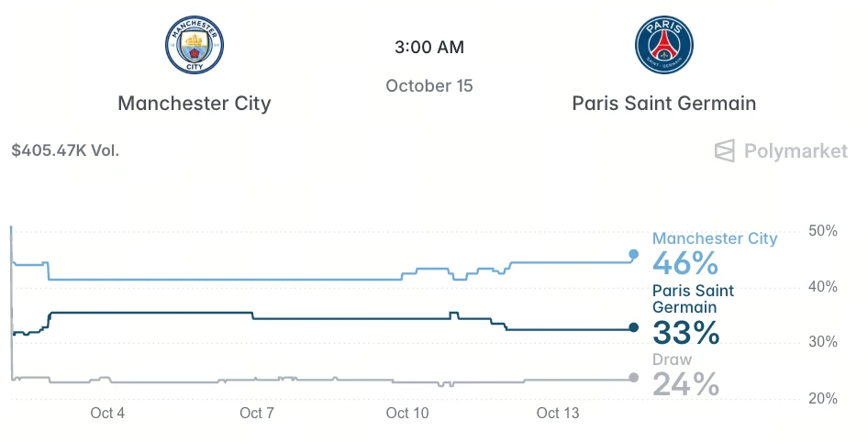Click the Oct 13 axis marker
This screenshot has width=868, height=442.
coord(558,414)
